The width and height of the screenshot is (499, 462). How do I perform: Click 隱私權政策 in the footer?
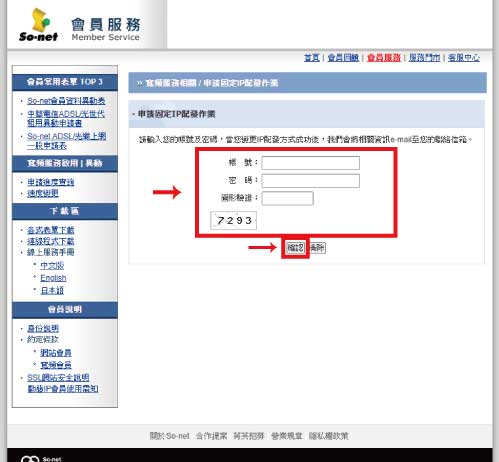point(328,436)
